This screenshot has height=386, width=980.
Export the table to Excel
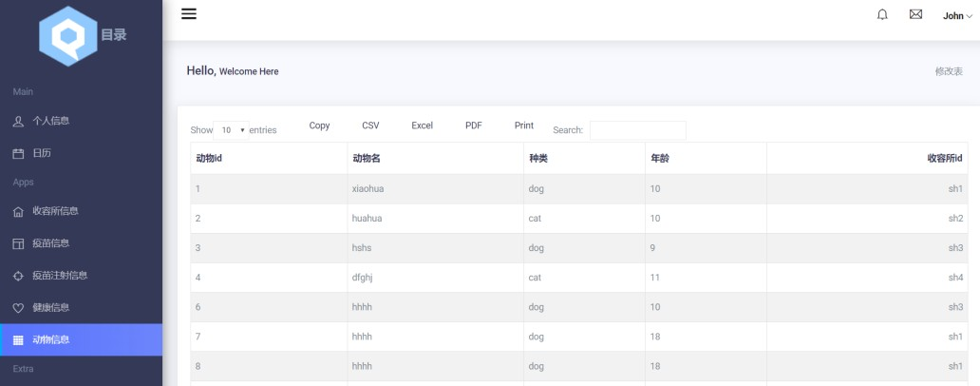(422, 125)
